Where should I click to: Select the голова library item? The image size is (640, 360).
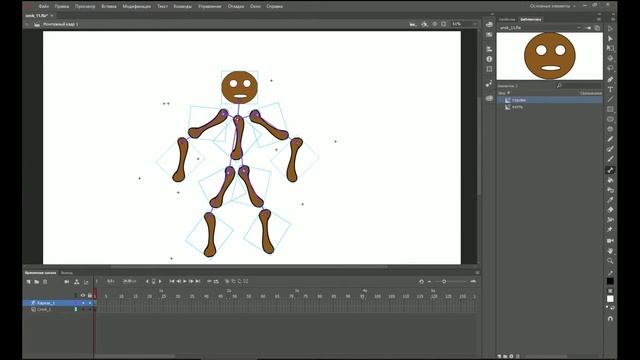[x=550, y=100]
